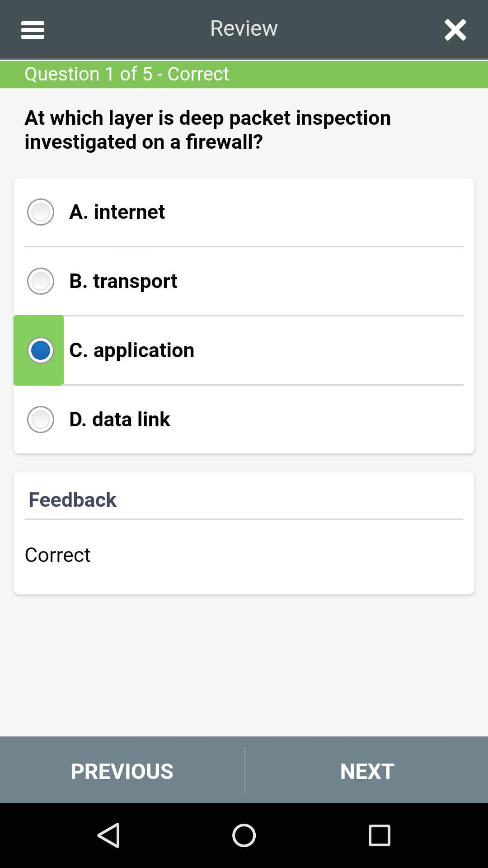Close the Review screen with X icon

455,30
